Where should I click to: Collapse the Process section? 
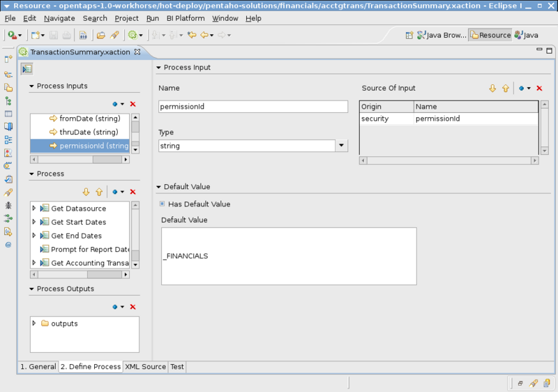point(31,174)
